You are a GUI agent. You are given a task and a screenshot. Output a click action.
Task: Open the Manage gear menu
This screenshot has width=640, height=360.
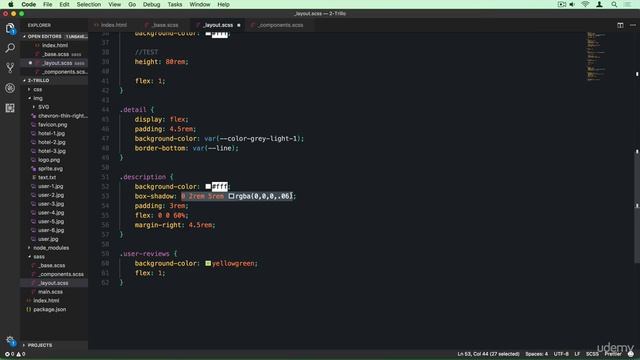pos(10,340)
